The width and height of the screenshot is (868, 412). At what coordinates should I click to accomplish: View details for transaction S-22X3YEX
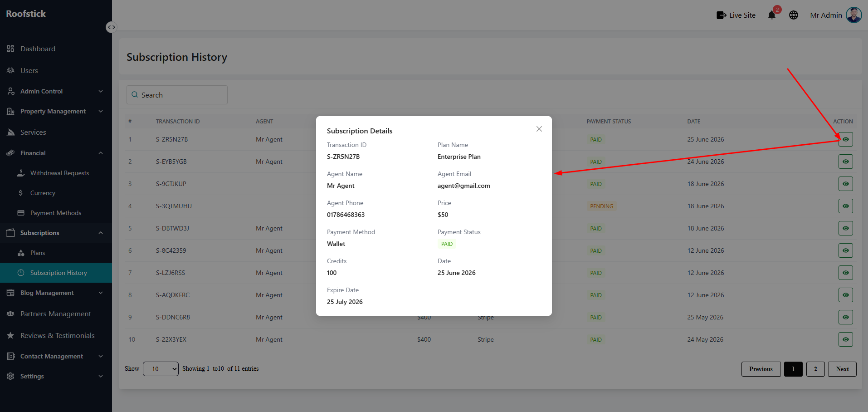[846, 339]
